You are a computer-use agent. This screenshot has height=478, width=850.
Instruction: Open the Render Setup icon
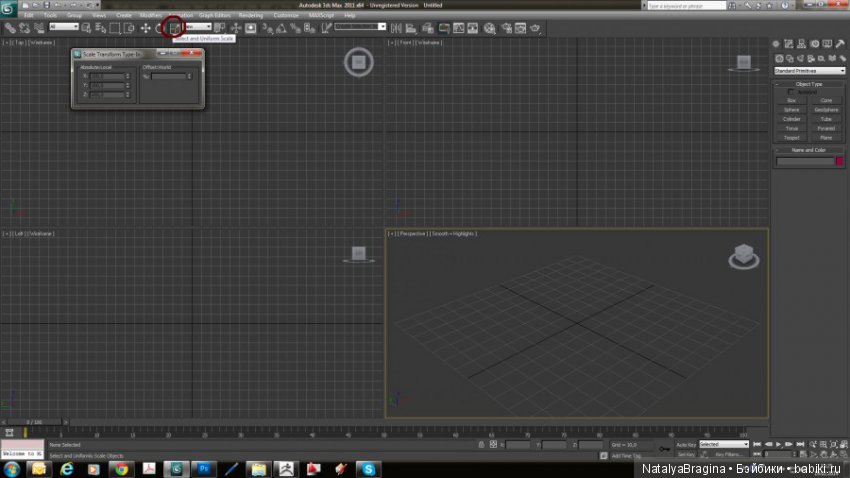point(506,28)
